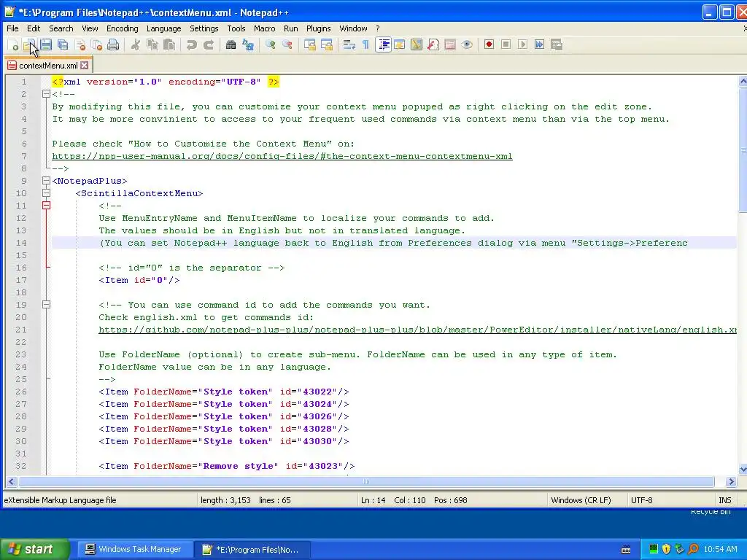Close the contextMenu.xml tab with its X

pos(85,65)
